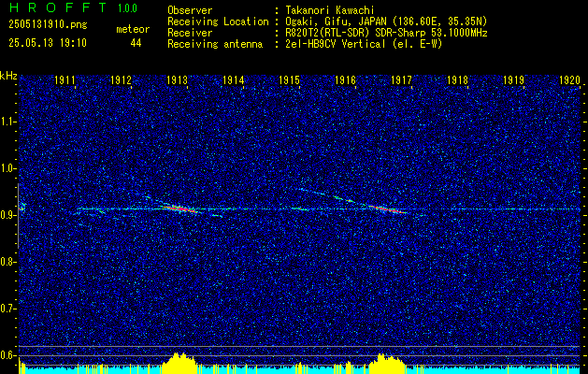
Task: Click the 0.7 kHz frequency label
Action: (8, 309)
